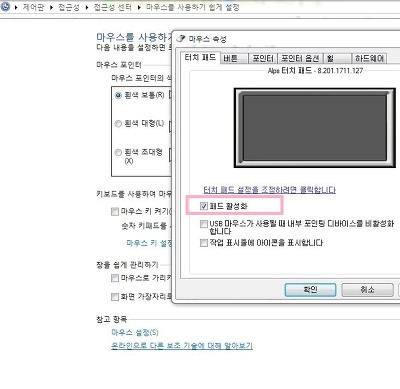The image size is (400, 389).
Task: Check the USB 마우스 disable internal device option
Action: click(204, 224)
